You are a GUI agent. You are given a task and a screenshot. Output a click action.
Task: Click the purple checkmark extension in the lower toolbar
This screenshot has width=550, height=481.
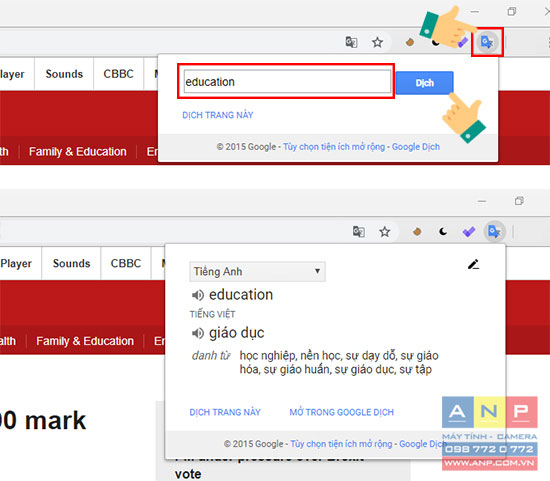click(469, 232)
